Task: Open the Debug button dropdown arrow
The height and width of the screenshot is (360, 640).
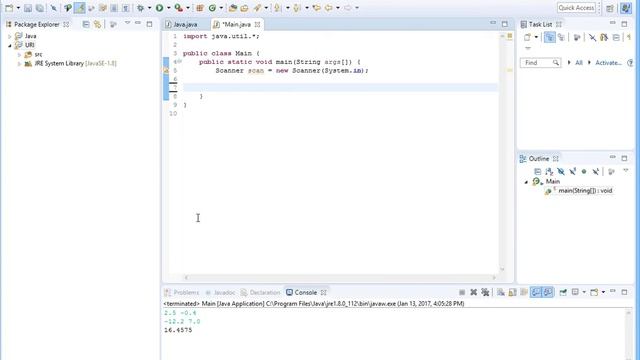Action: [x=149, y=8]
